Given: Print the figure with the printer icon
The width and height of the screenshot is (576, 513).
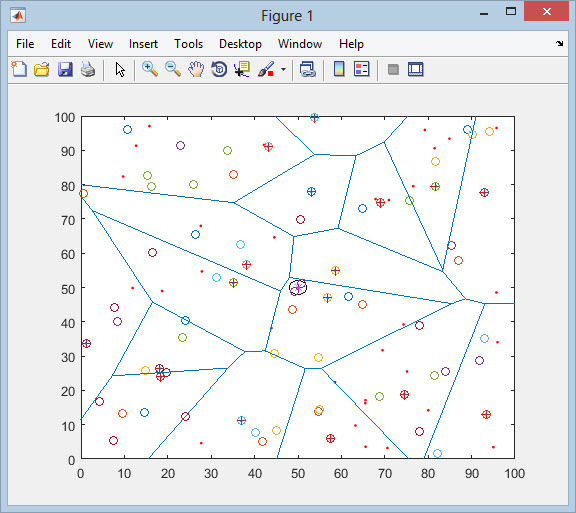Looking at the screenshot, I should (88, 69).
